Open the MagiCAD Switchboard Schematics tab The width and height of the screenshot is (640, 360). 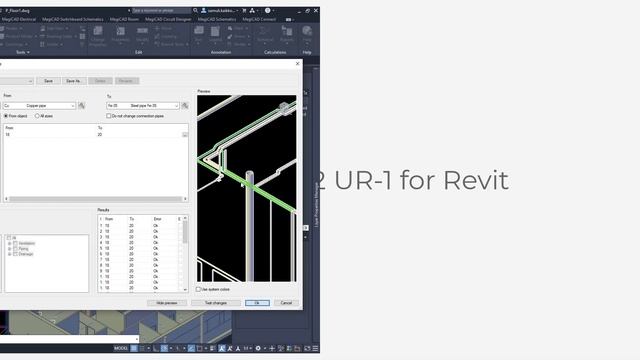[x=73, y=19]
